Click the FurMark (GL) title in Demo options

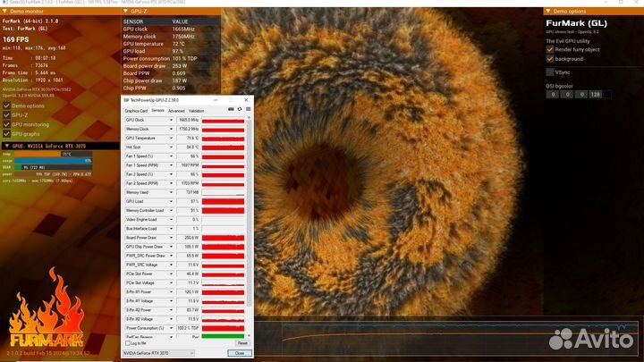[577, 23]
